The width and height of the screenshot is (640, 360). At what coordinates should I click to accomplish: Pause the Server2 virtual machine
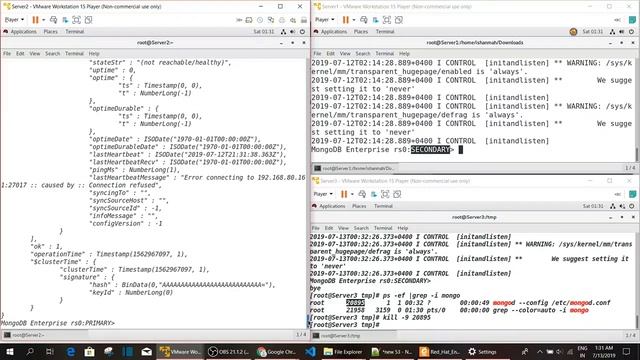[x=36, y=20]
